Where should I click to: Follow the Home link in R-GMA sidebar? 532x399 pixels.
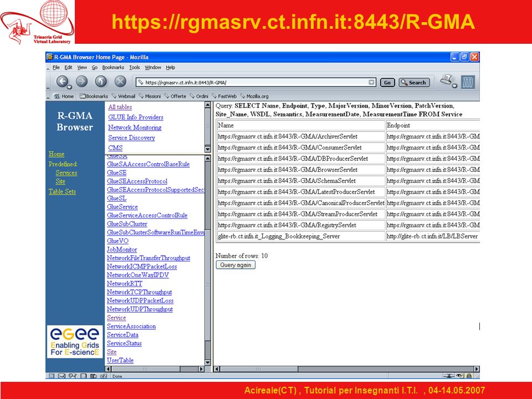coord(57,154)
